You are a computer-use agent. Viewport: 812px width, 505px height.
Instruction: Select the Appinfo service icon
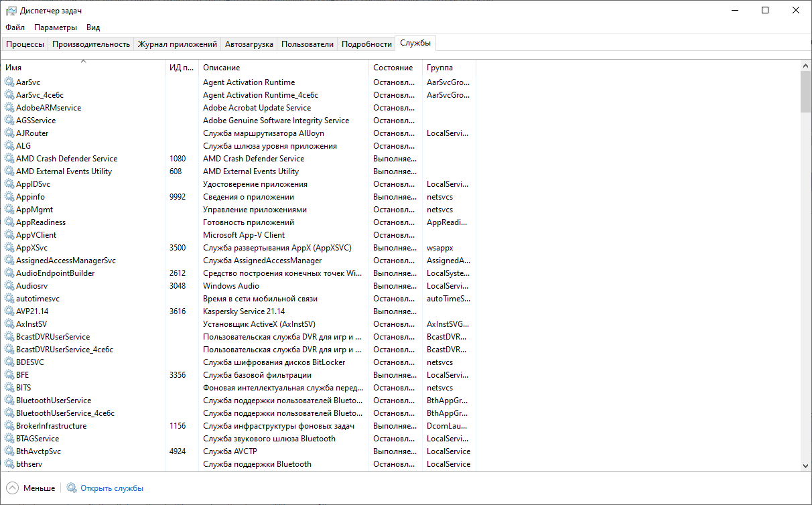tap(9, 197)
